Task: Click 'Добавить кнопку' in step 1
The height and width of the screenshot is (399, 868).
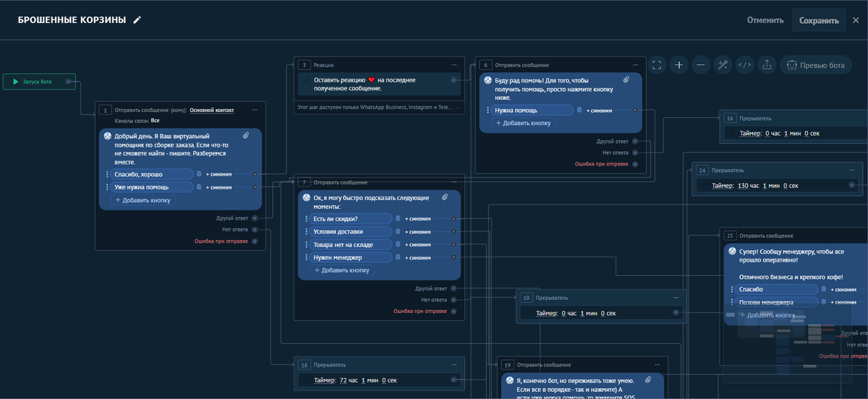Action: (142, 200)
